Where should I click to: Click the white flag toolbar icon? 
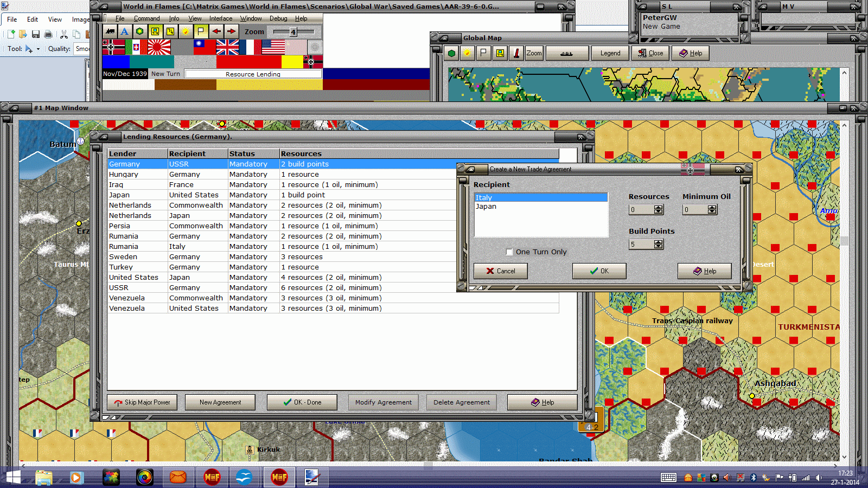tap(201, 31)
